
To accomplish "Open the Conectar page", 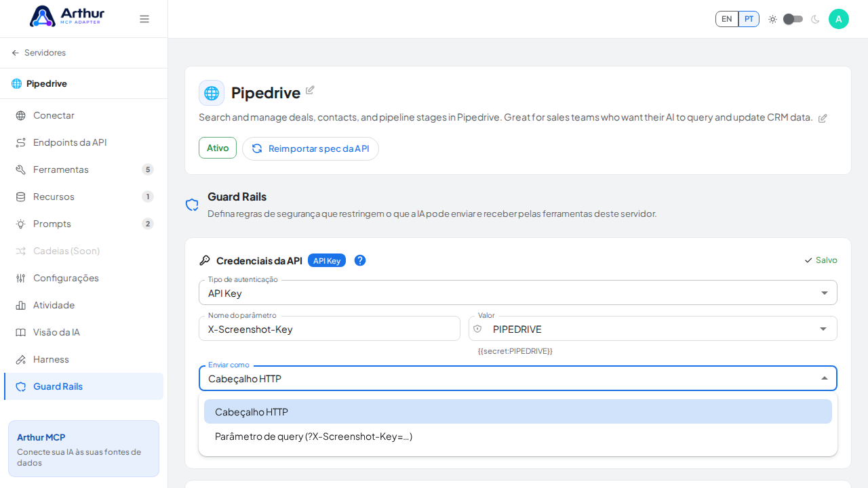I will click(x=84, y=115).
